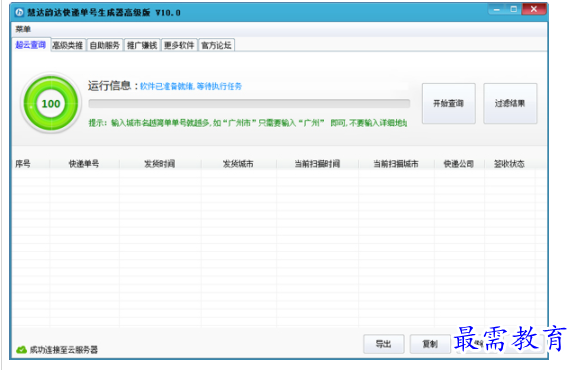The height and width of the screenshot is (370, 575).
Task: Open the 自助服务 tab
Action: tap(105, 45)
